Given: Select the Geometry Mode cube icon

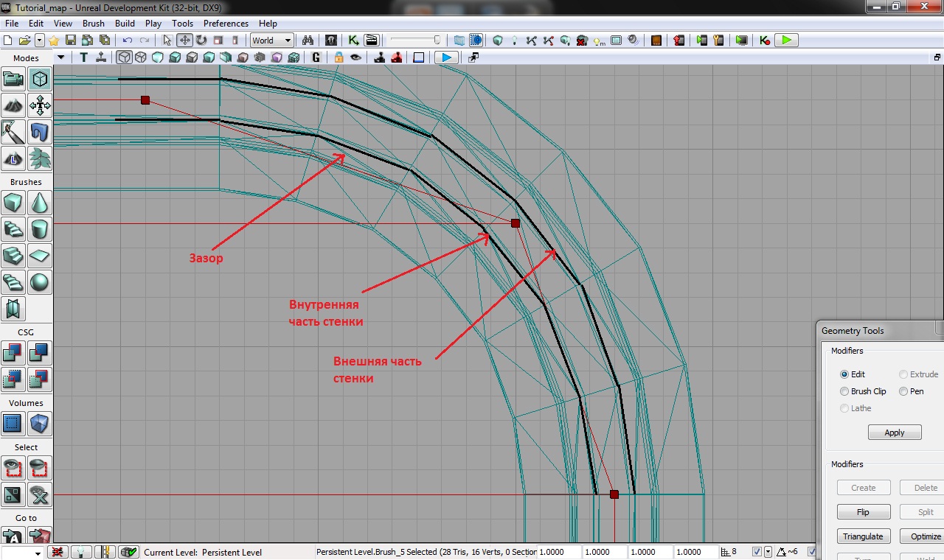Looking at the screenshot, I should point(40,79).
